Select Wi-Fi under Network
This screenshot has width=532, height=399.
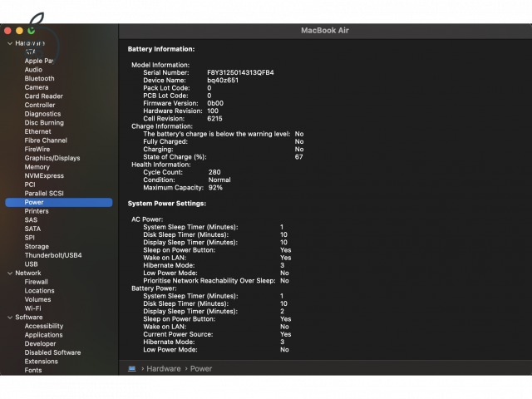click(32, 308)
